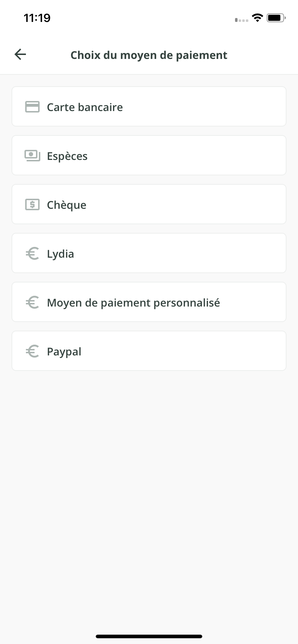298x644 pixels.
Task: Tap the cellular signal bars
Action: [x=241, y=20]
